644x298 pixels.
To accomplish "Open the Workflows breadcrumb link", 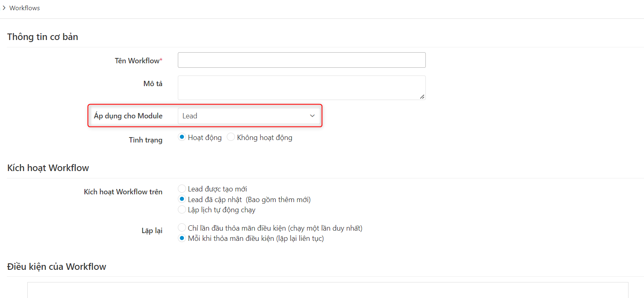I will click(x=24, y=7).
